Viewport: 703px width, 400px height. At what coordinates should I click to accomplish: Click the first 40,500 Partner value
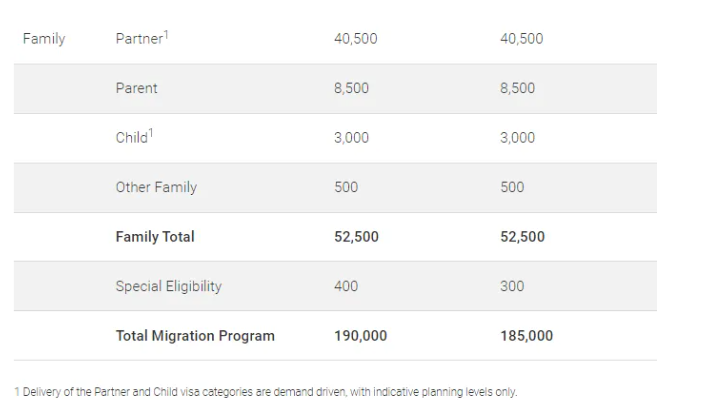pyautogui.click(x=355, y=39)
